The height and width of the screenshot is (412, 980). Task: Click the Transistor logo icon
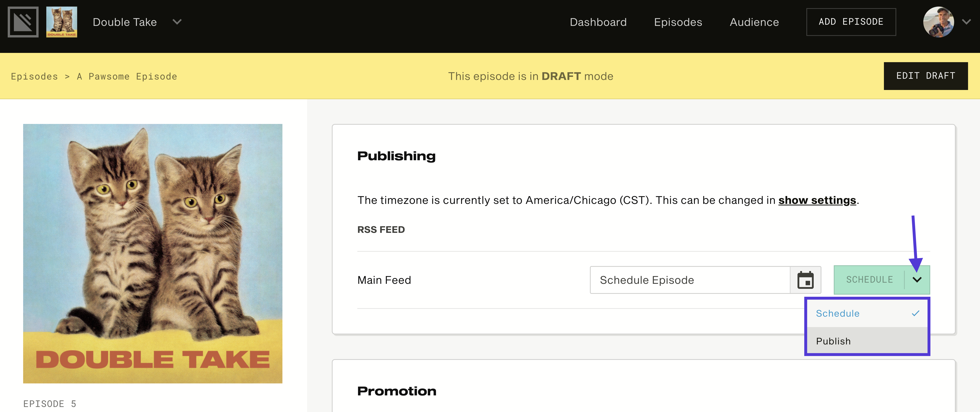[x=23, y=22]
